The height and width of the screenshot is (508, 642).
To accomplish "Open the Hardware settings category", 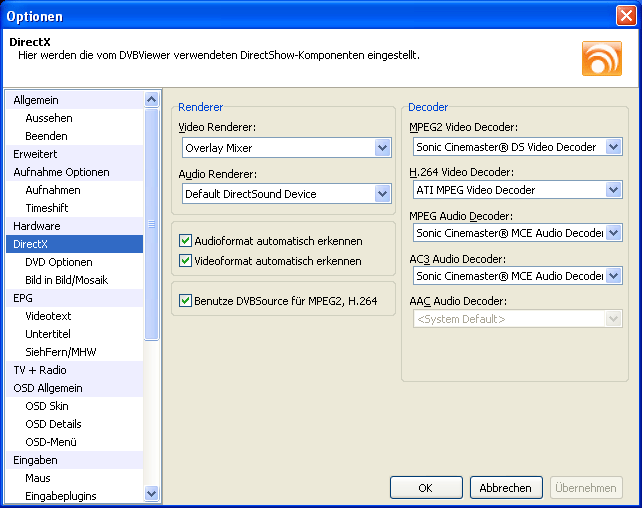I will [x=37, y=226].
